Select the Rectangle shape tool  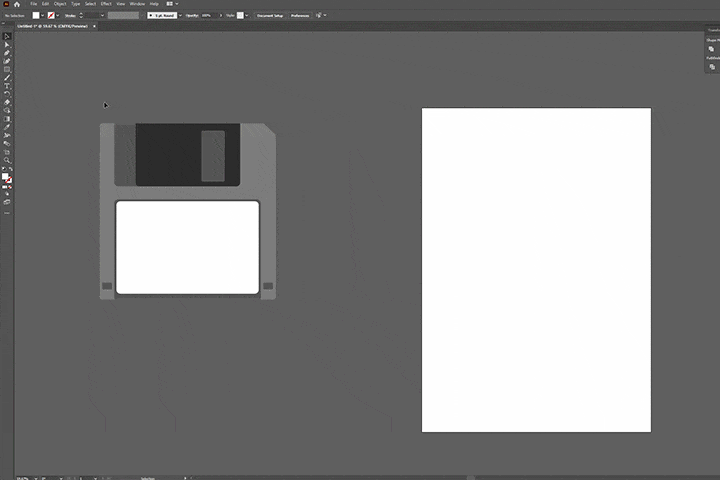pos(7,69)
